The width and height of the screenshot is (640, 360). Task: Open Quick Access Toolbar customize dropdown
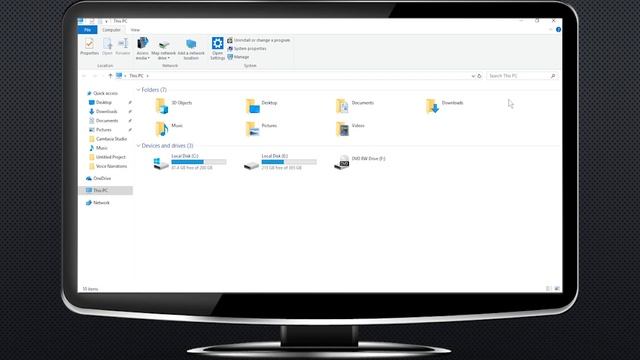tap(107, 21)
